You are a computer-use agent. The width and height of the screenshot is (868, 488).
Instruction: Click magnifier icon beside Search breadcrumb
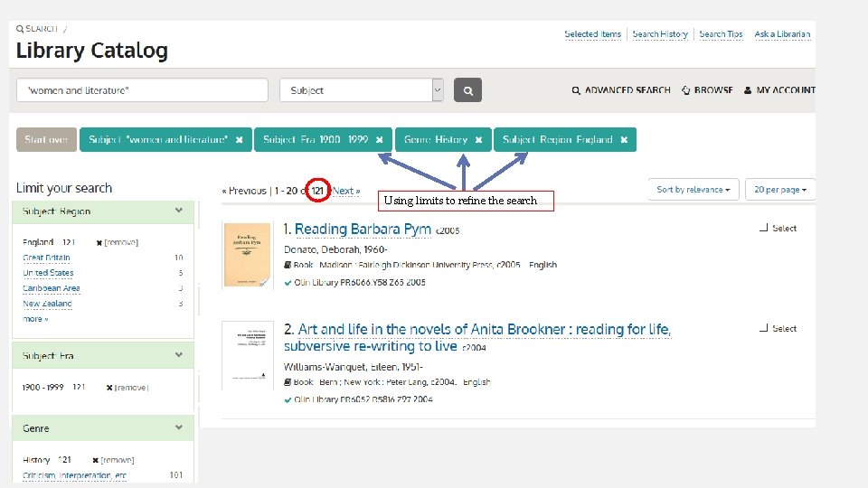(20, 29)
